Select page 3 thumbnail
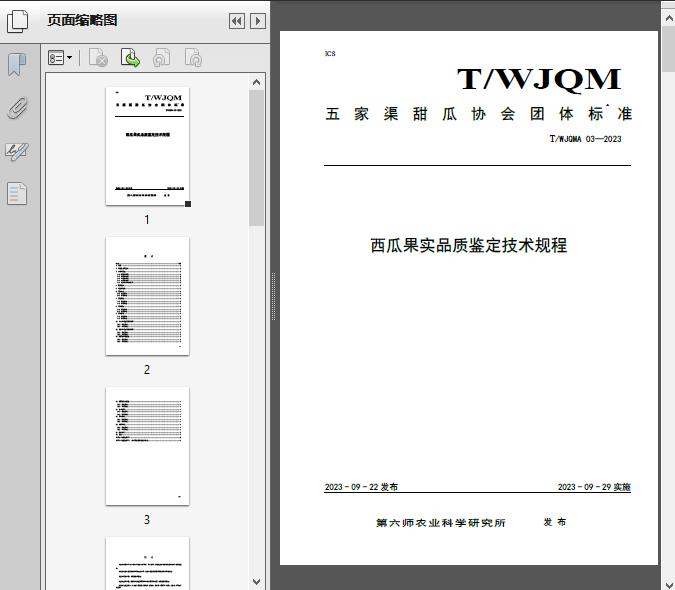The width and height of the screenshot is (675, 590). tap(147, 446)
